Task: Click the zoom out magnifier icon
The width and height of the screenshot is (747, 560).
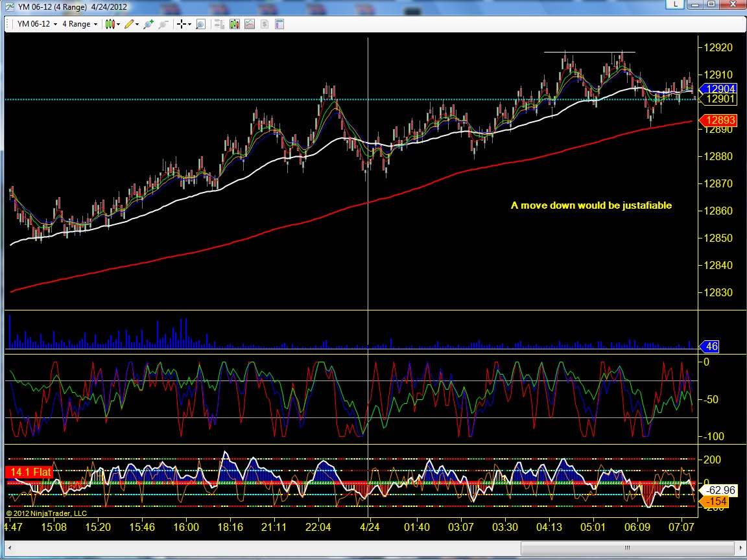Action: coord(163,24)
